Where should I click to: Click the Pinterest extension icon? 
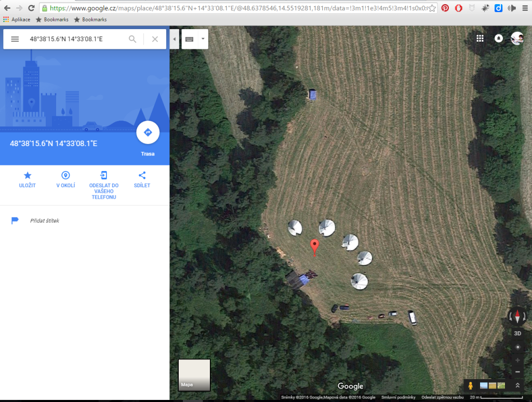point(445,8)
